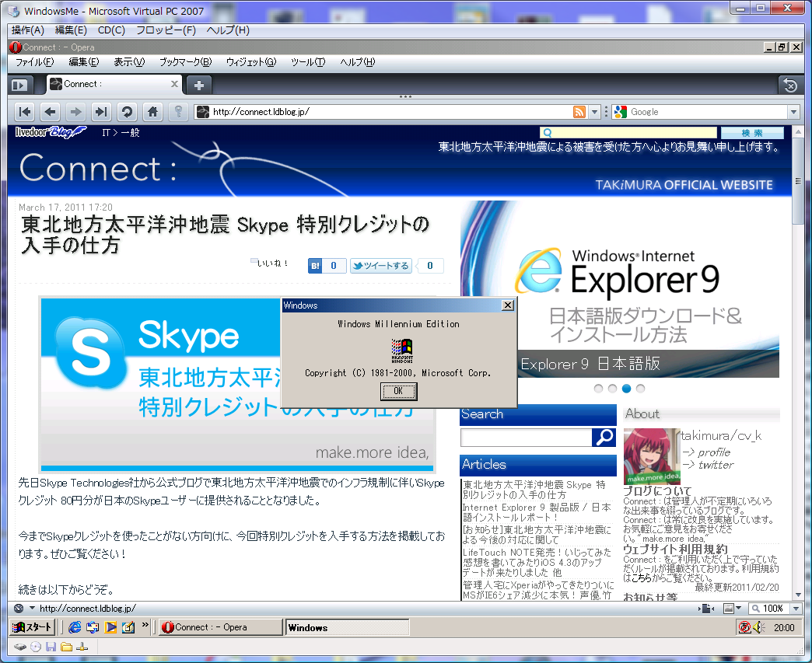The width and height of the screenshot is (812, 663).
Task: Click the Virtual PC hard disk icon
Action: tap(20, 647)
